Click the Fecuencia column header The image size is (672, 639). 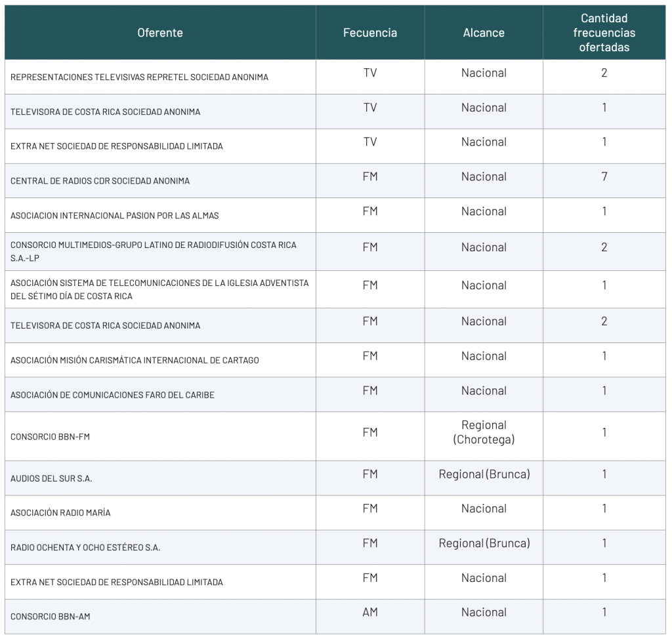click(x=370, y=33)
